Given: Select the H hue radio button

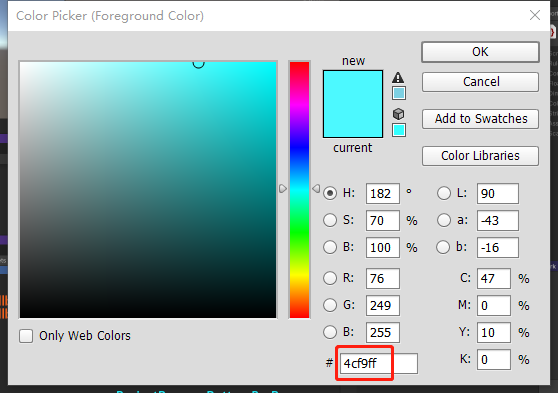Looking at the screenshot, I should tap(330, 193).
